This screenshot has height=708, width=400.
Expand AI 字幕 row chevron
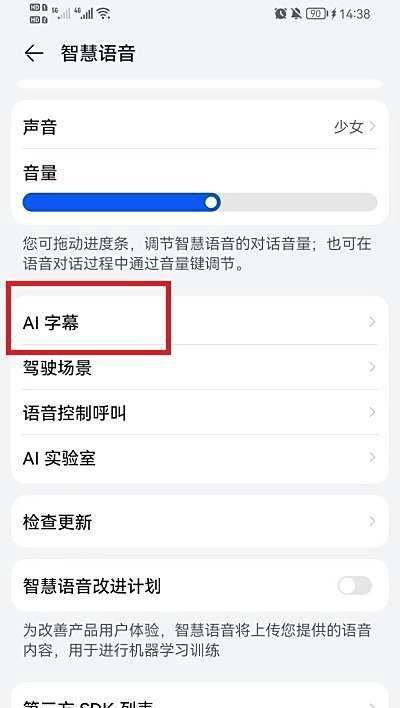(x=372, y=322)
